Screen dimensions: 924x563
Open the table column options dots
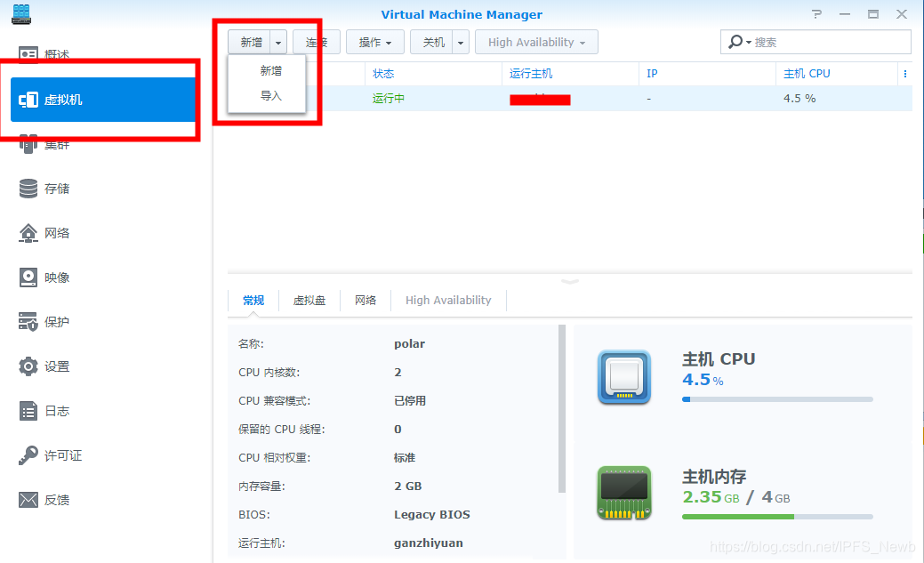point(905,74)
